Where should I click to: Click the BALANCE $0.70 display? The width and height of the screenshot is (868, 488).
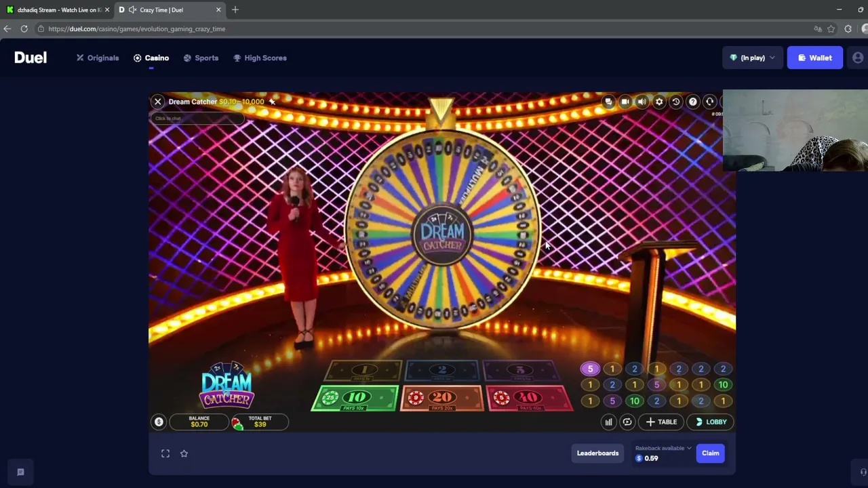pyautogui.click(x=199, y=422)
